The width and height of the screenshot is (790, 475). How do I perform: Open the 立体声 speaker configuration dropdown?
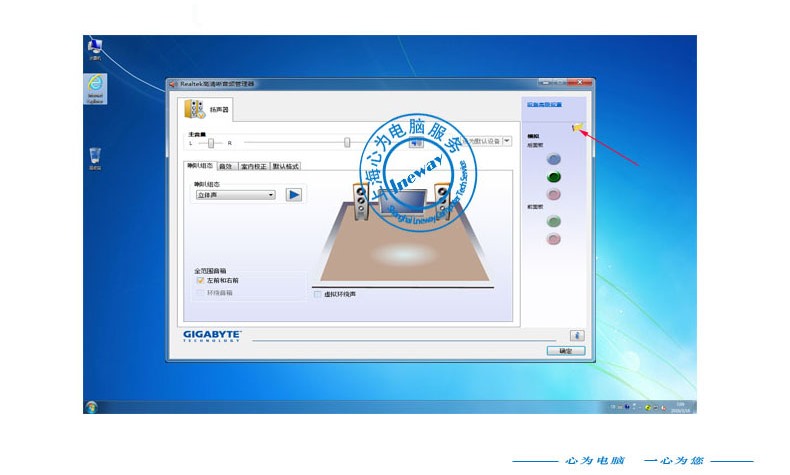(235, 195)
